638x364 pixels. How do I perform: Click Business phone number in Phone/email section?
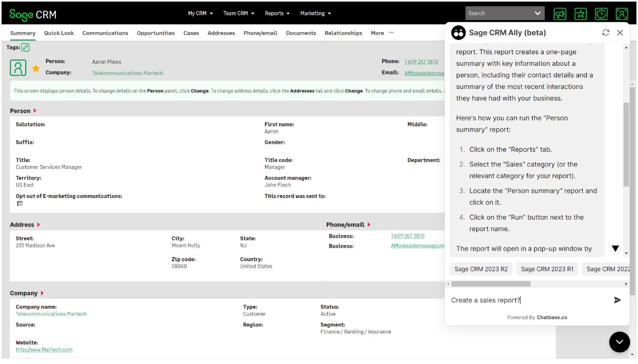click(408, 236)
